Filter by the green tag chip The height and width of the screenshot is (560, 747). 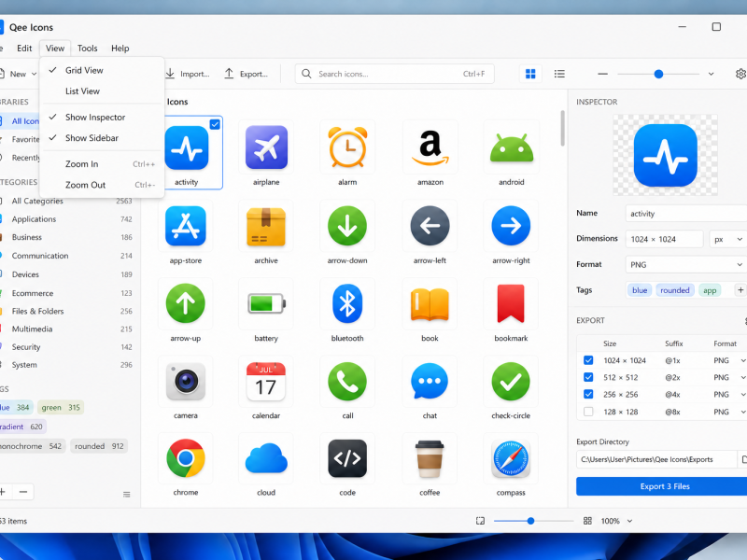[61, 407]
